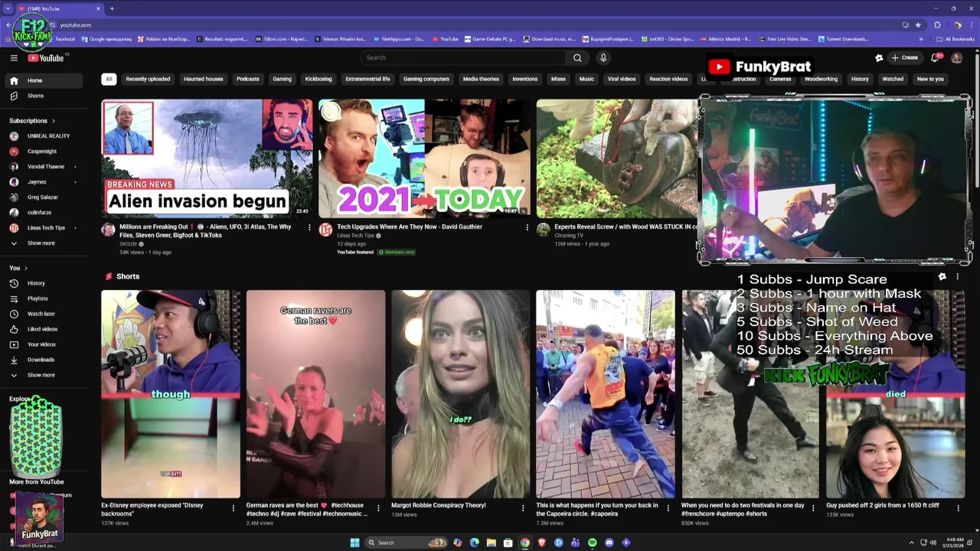Open Spotify from taskbar

pyautogui.click(x=592, y=543)
